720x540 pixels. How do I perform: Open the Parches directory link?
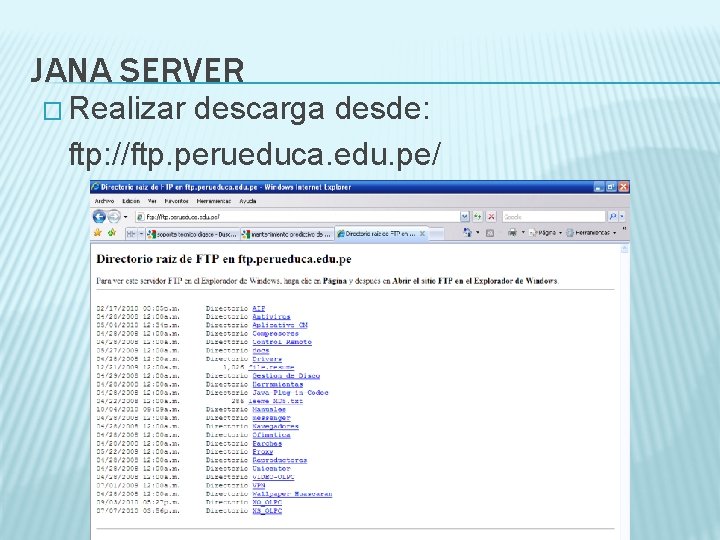267,443
